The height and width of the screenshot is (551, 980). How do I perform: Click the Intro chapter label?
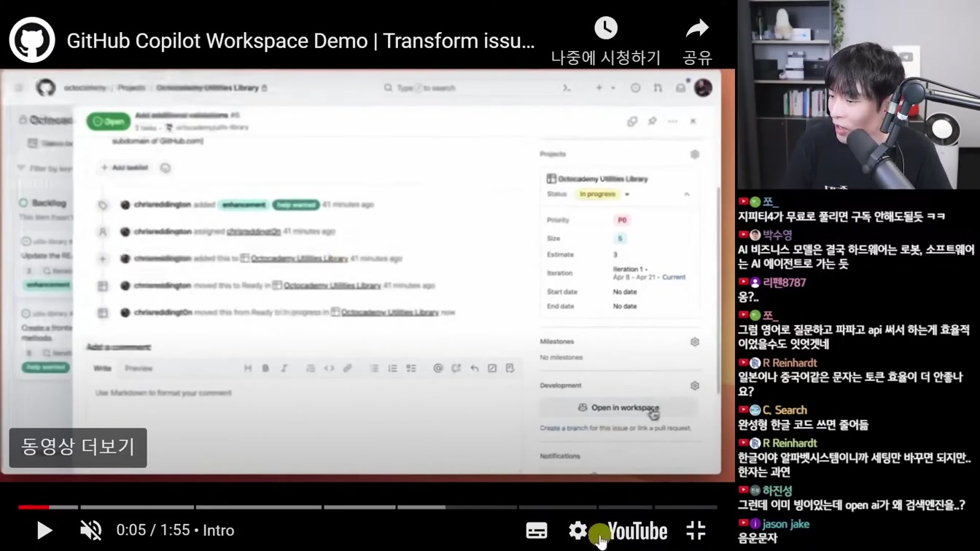click(218, 531)
